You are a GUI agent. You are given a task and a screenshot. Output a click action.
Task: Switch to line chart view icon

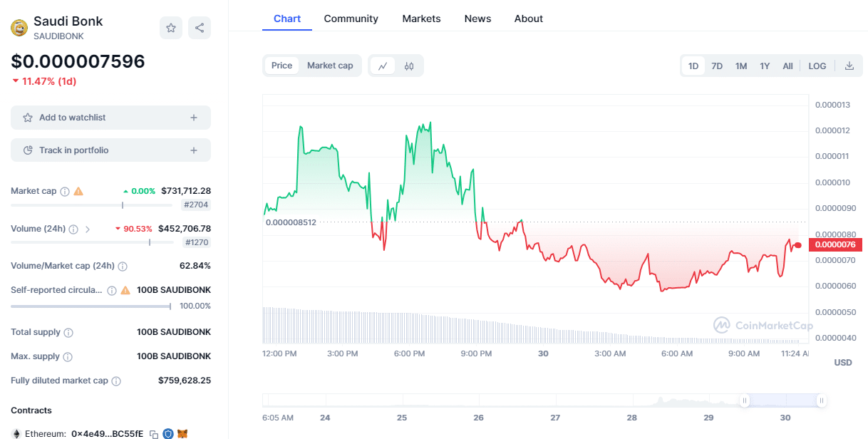coord(383,66)
